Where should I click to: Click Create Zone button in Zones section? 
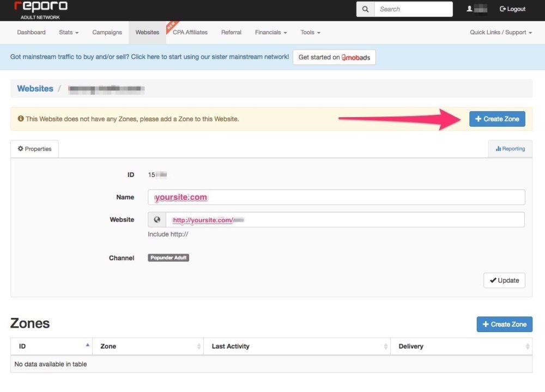pos(504,324)
